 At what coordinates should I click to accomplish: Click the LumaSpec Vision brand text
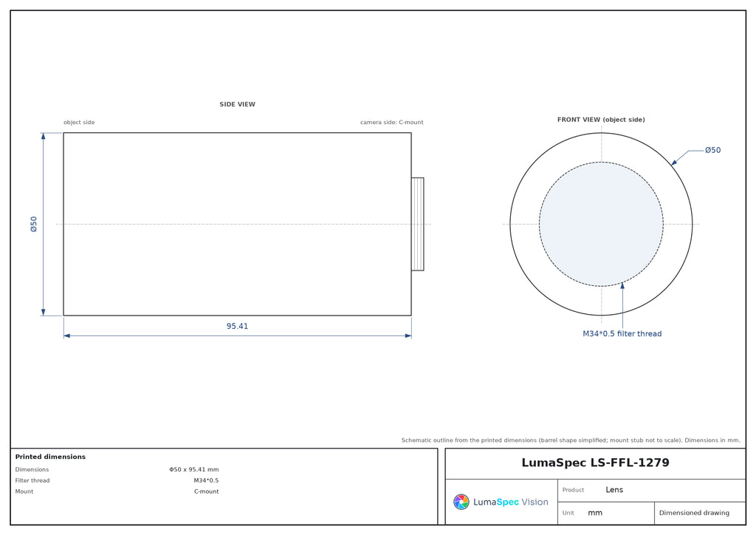coord(511,502)
